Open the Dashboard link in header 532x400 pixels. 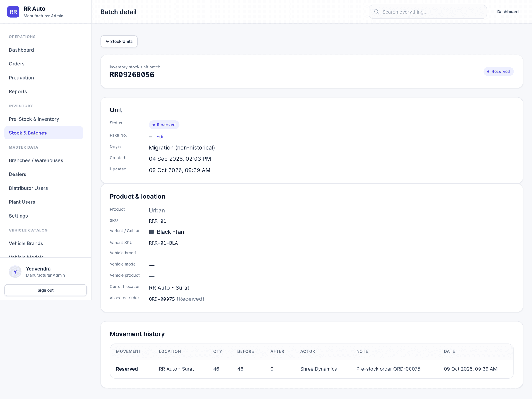[508, 12]
